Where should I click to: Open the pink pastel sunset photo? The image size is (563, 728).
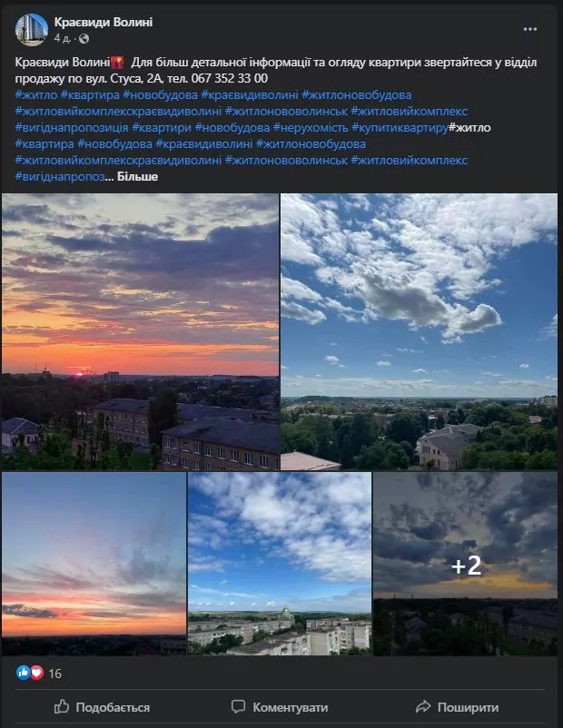pyautogui.click(x=94, y=564)
